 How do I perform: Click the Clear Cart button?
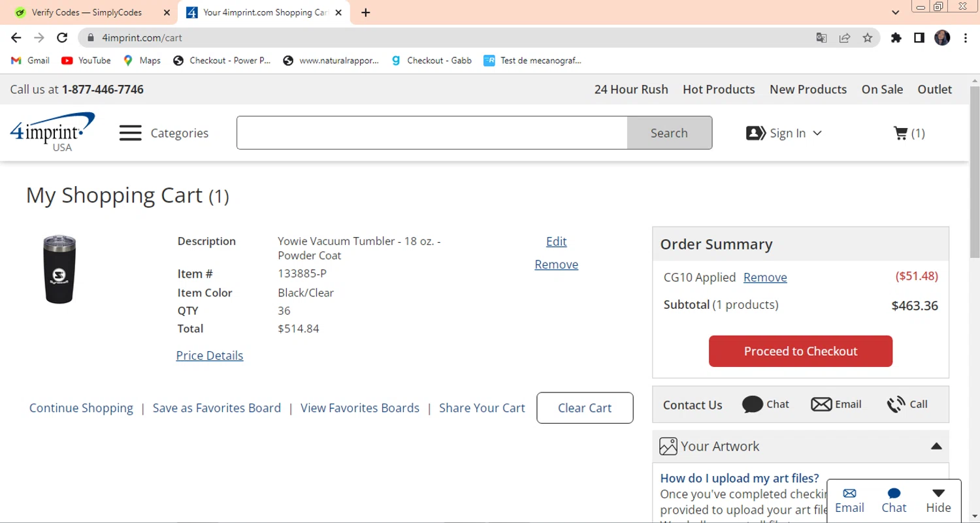click(x=585, y=408)
